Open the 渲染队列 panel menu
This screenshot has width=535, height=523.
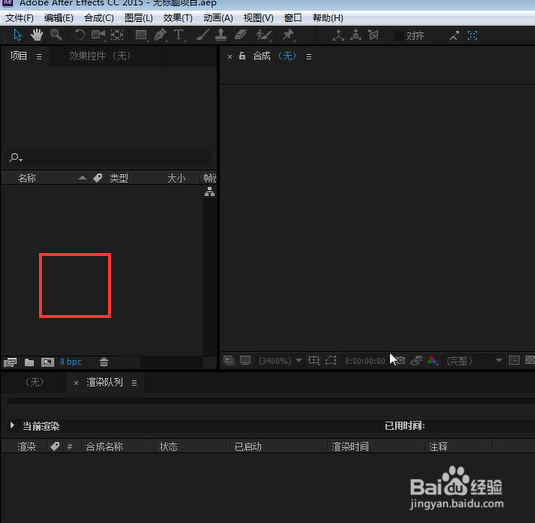134,383
